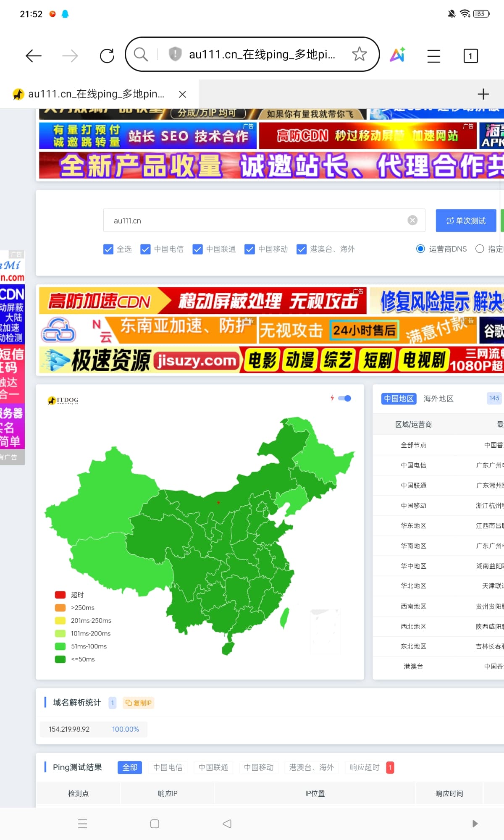Click the 响应时间 column header
The image size is (504, 840).
[449, 793]
